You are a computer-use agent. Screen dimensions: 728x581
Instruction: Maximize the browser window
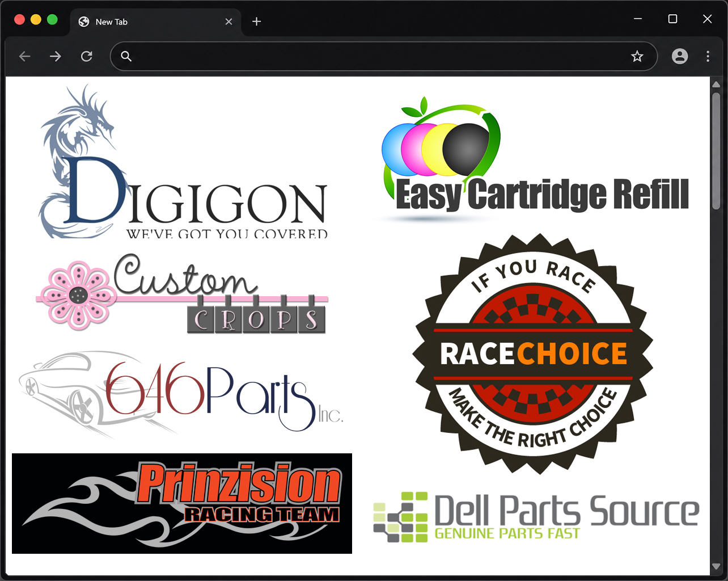pos(672,19)
